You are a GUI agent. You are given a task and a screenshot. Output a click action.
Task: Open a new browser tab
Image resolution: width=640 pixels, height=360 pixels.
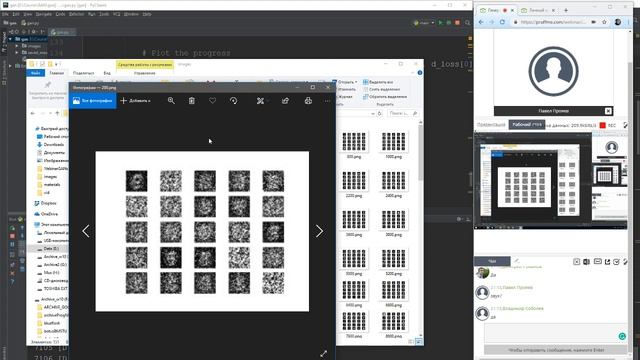click(566, 10)
